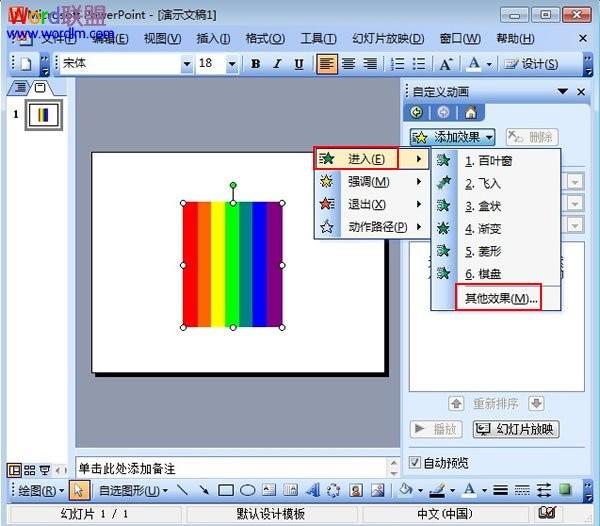Open fill color dropdown arrow

click(420, 490)
